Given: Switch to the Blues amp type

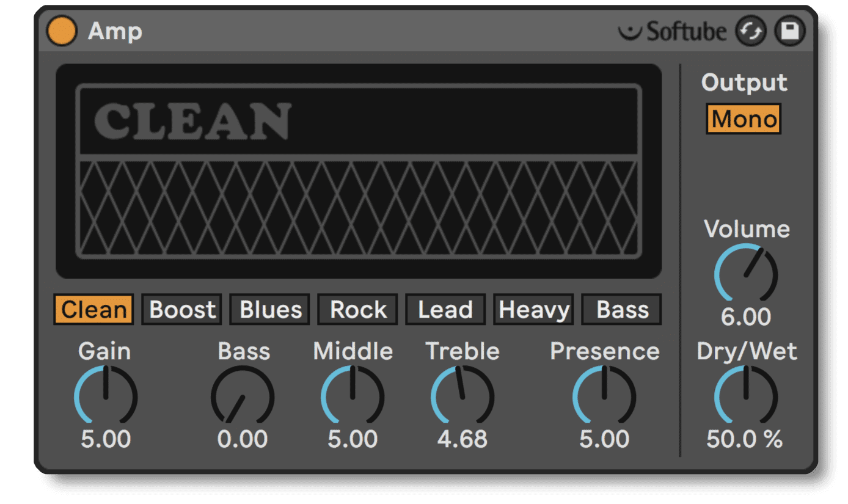Looking at the screenshot, I should tap(270, 310).
